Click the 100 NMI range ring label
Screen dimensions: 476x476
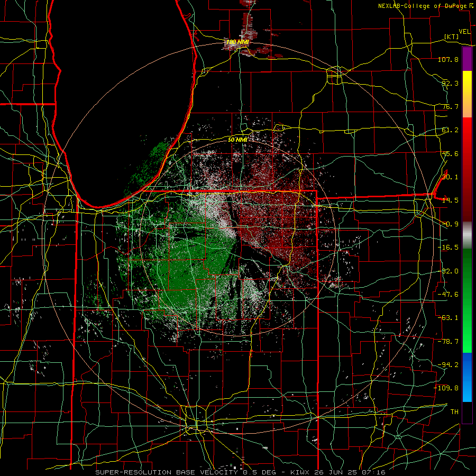(x=237, y=42)
